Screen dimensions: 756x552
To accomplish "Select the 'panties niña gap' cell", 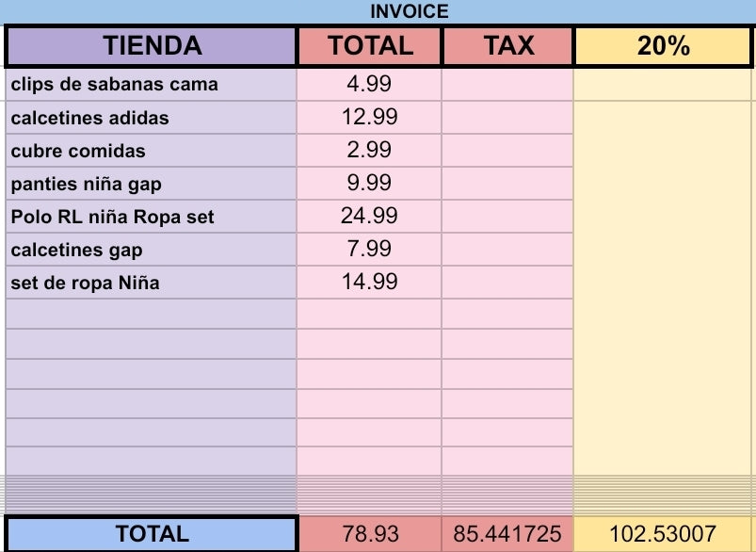I will [x=151, y=184].
